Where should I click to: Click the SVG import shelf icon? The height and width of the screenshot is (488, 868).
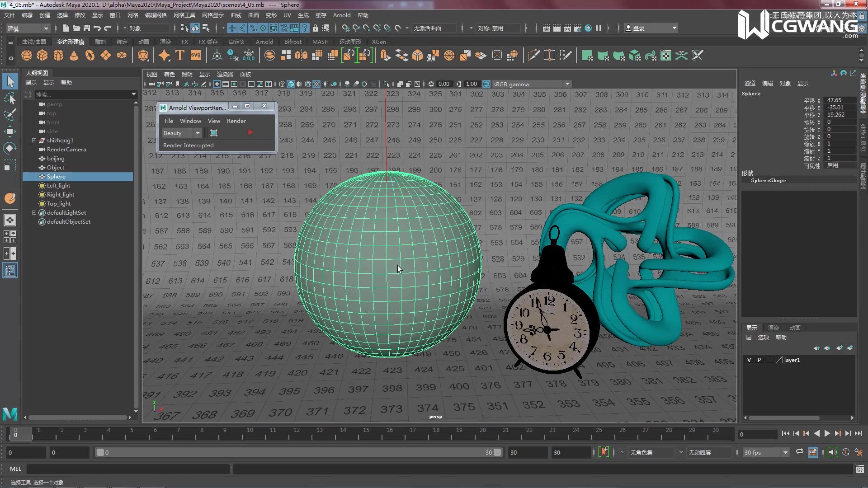(x=195, y=55)
